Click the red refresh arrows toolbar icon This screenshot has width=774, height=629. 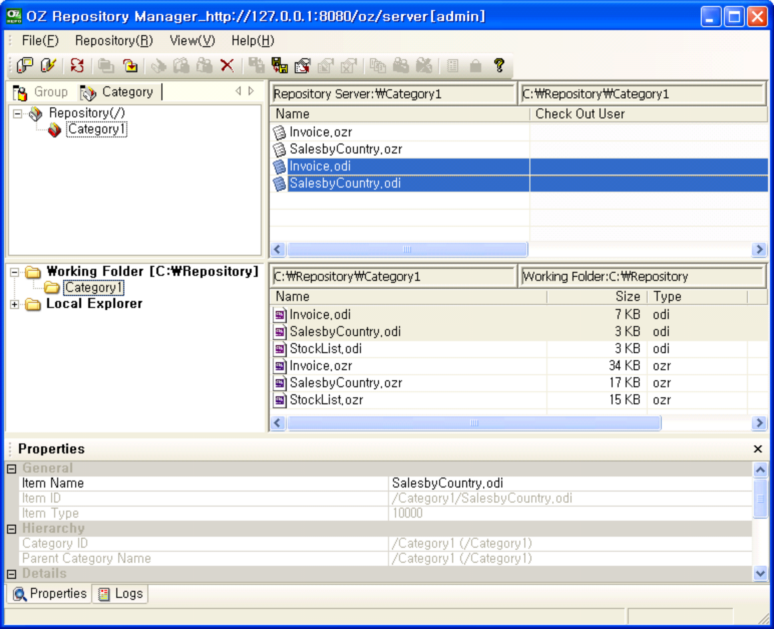tap(77, 65)
